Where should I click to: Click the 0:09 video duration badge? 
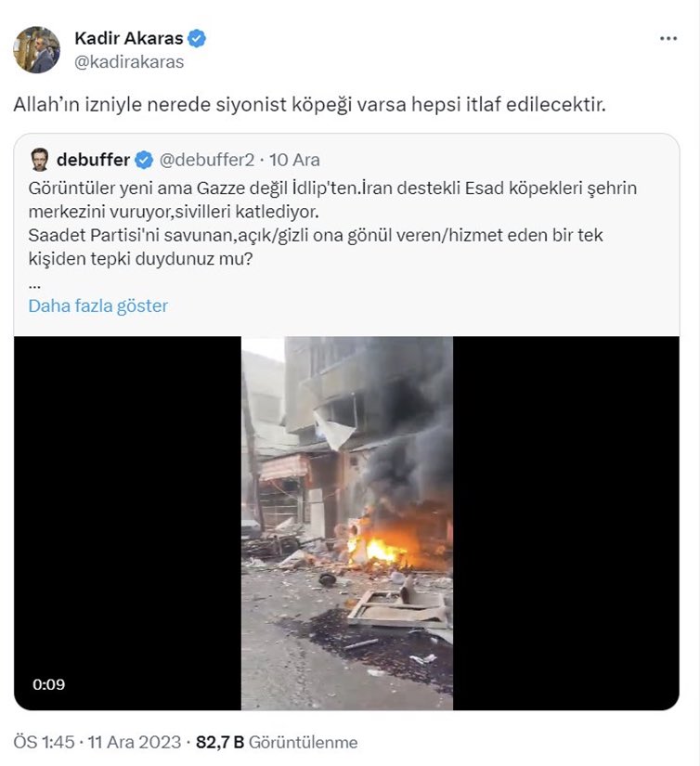click(48, 685)
